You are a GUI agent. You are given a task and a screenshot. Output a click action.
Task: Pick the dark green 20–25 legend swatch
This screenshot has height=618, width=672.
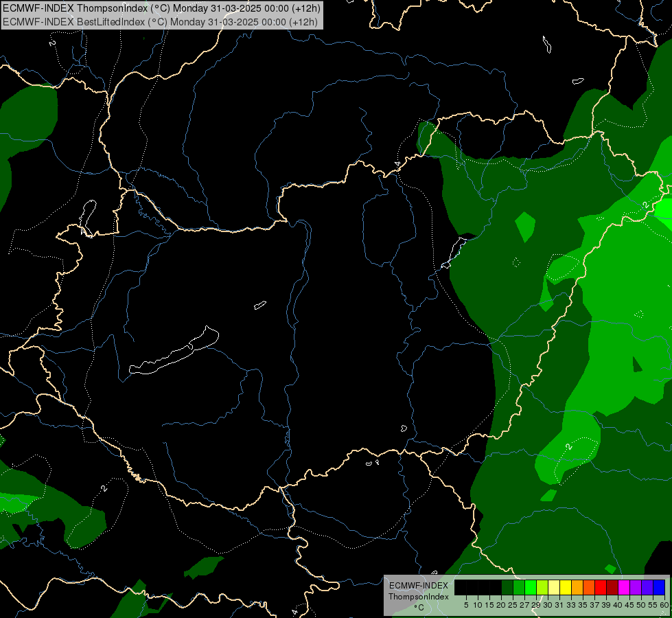click(x=507, y=587)
